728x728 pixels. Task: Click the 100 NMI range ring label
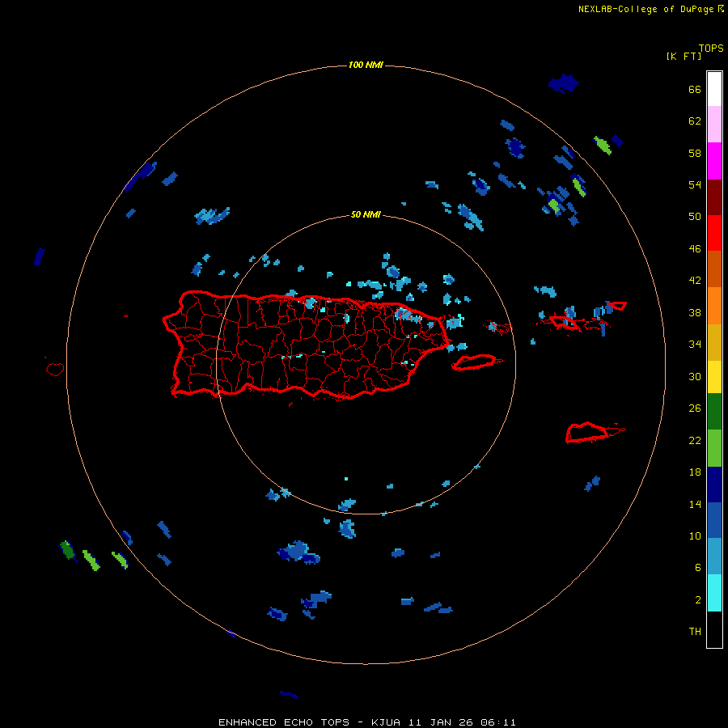(366, 65)
